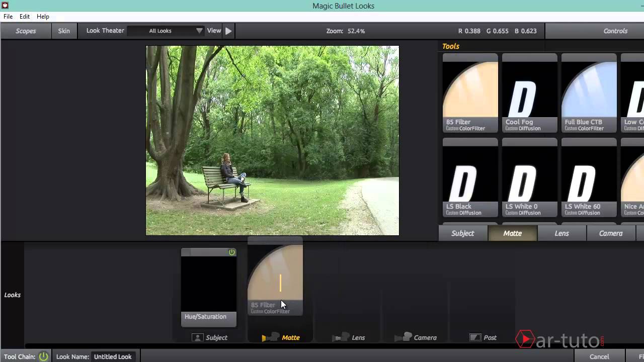Toggle the Scopes panel
Image resolution: width=644 pixels, height=362 pixels.
point(26,31)
